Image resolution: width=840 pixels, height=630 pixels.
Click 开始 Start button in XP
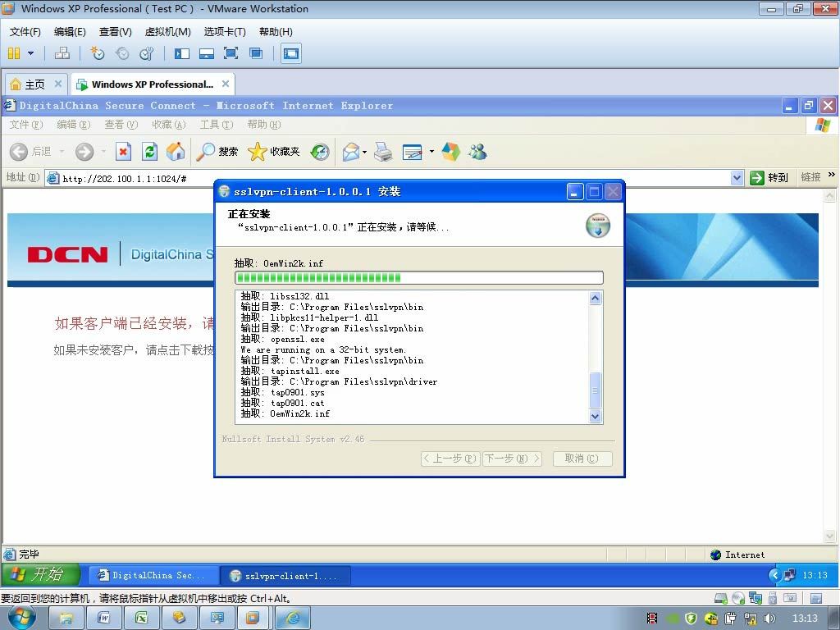pyautogui.click(x=41, y=575)
